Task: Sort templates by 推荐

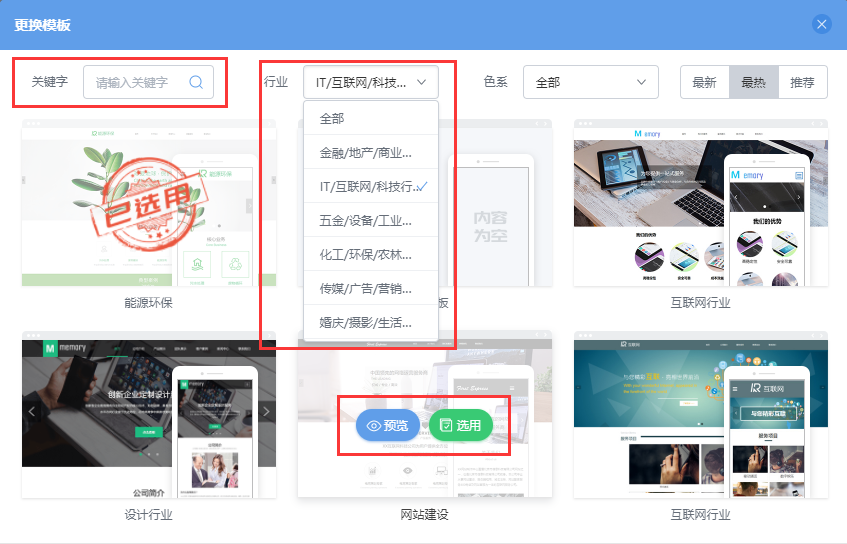Action: 802,83
